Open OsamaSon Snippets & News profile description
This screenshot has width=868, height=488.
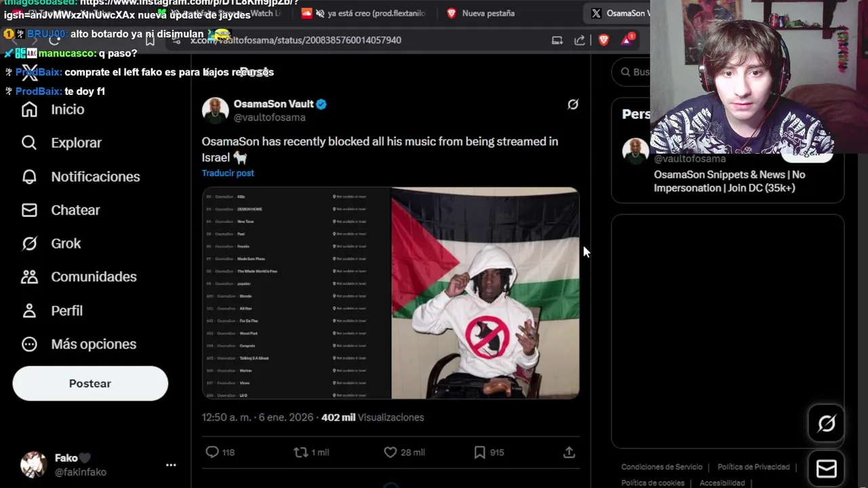(x=730, y=181)
